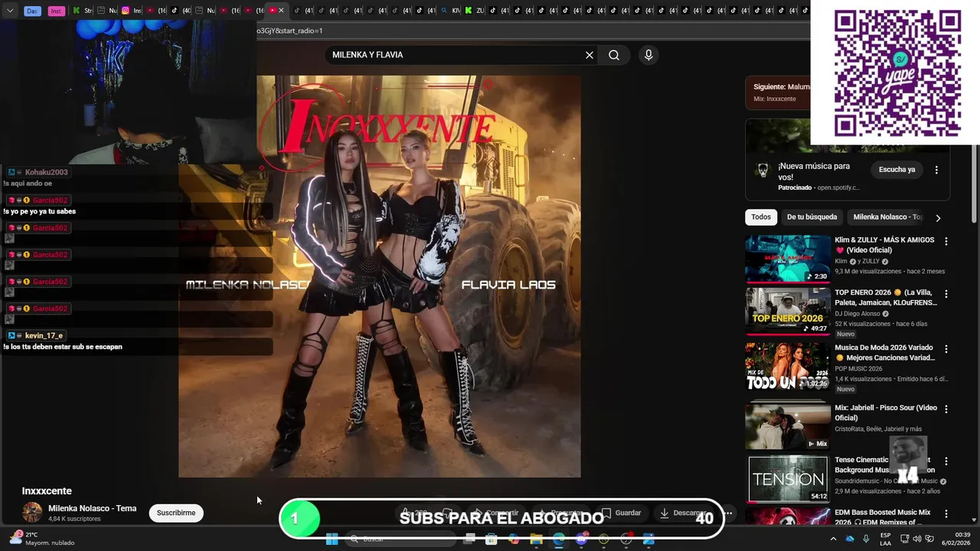Open the tab search dropdown arrow
This screenshot has height=551, width=980.
(10, 11)
